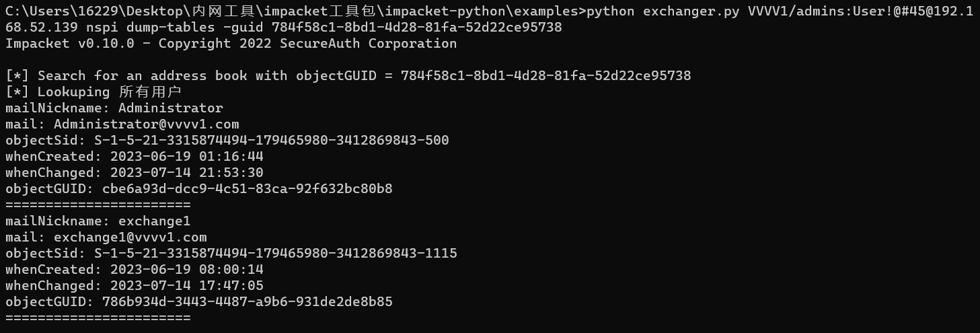Image resolution: width=980 pixels, height=333 pixels.
Task: Click the objectGUID starting with 786b934d
Action: (247, 302)
